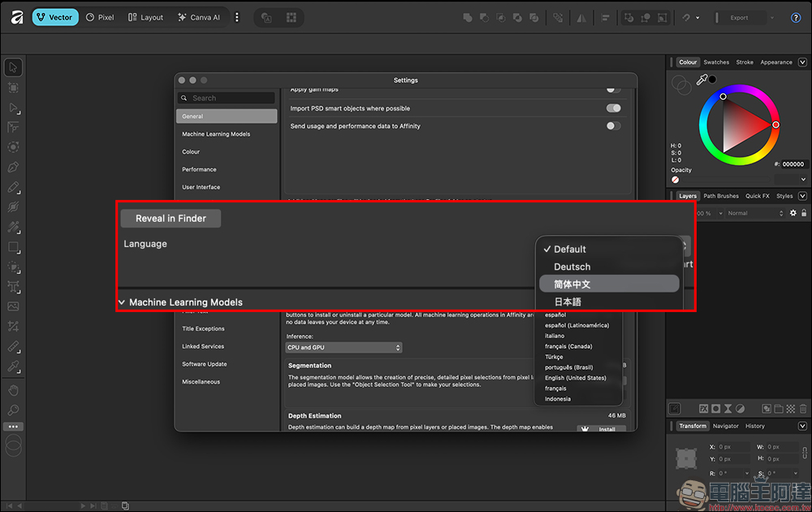The image size is (812, 512).
Task: Click the Reveal in Finder button
Action: (x=171, y=218)
